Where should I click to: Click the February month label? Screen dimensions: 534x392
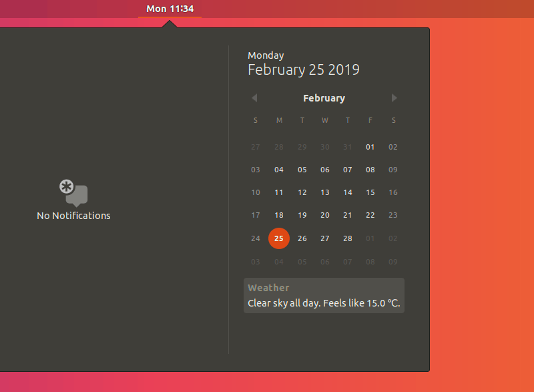(324, 98)
